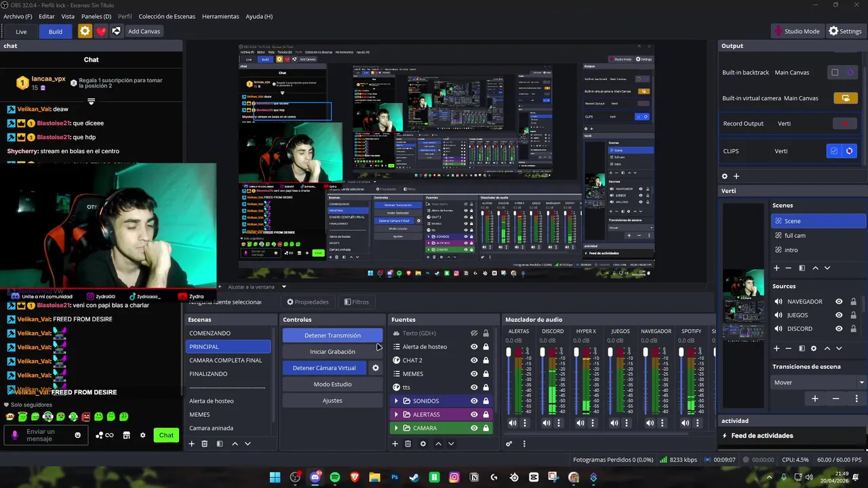Open the Mover transition dropdown
This screenshot has height=488, width=868.
[819, 382]
